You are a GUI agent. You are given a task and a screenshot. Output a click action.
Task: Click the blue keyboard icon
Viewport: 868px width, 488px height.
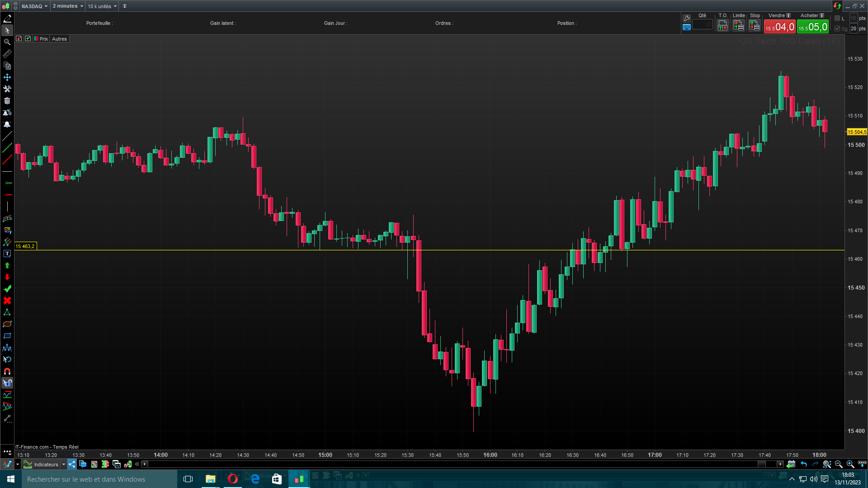[x=686, y=27]
